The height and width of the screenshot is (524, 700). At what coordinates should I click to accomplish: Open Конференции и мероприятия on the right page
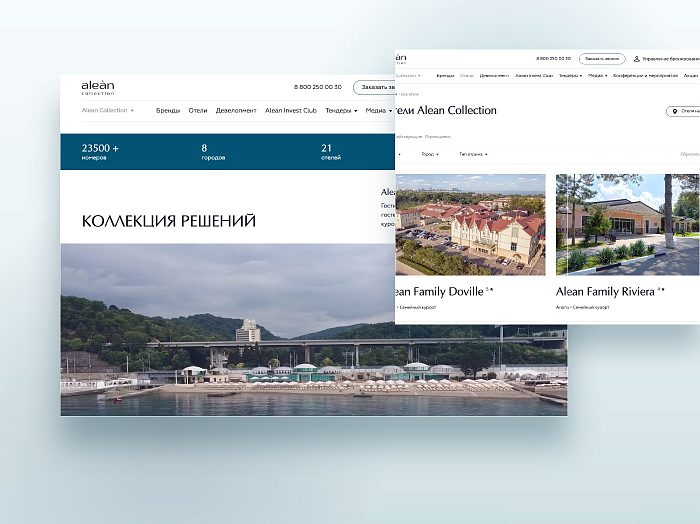(645, 76)
